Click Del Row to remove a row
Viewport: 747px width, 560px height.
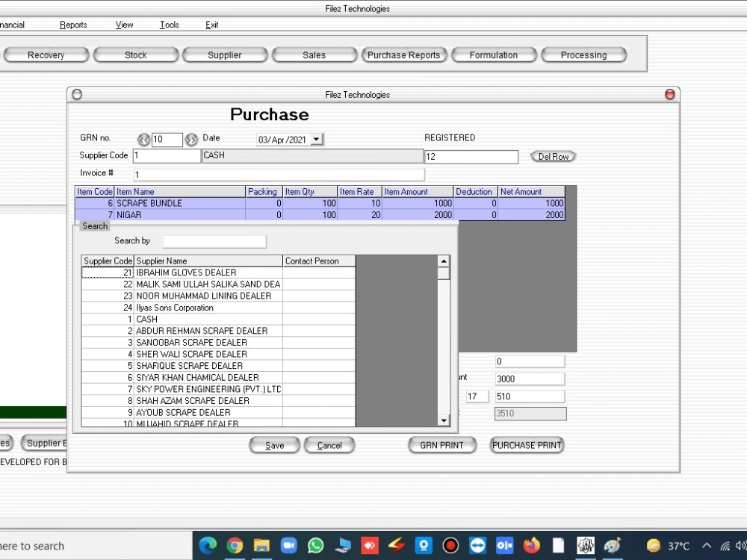click(553, 156)
